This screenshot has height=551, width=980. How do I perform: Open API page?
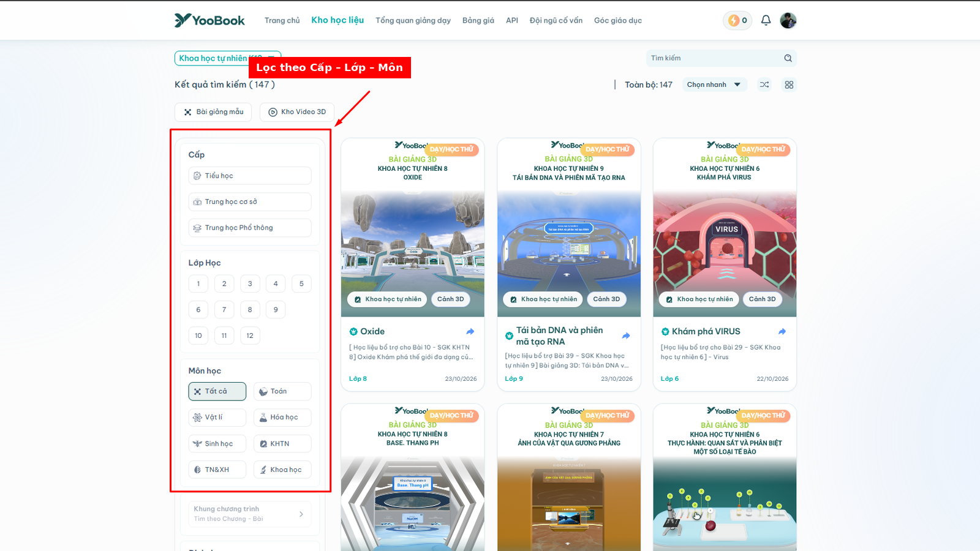(x=512, y=20)
